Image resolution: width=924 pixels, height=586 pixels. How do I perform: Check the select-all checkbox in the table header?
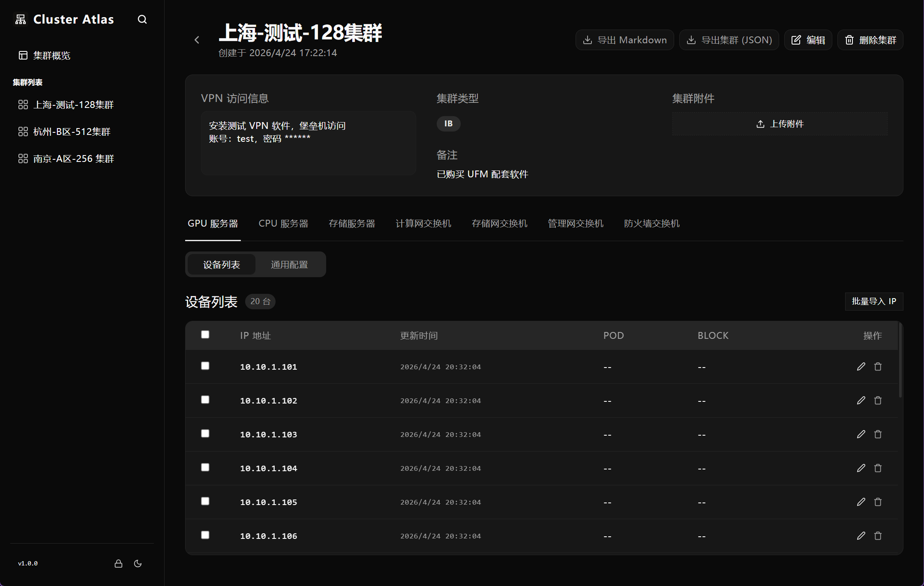coord(205,335)
